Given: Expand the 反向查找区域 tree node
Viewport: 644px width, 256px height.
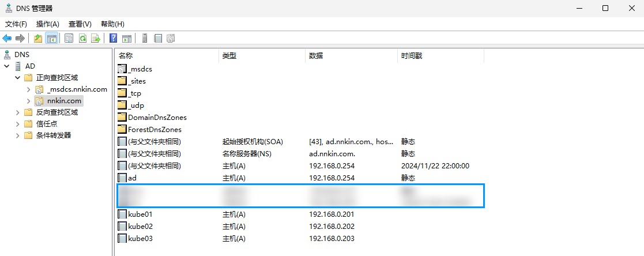Looking at the screenshot, I should 17,112.
